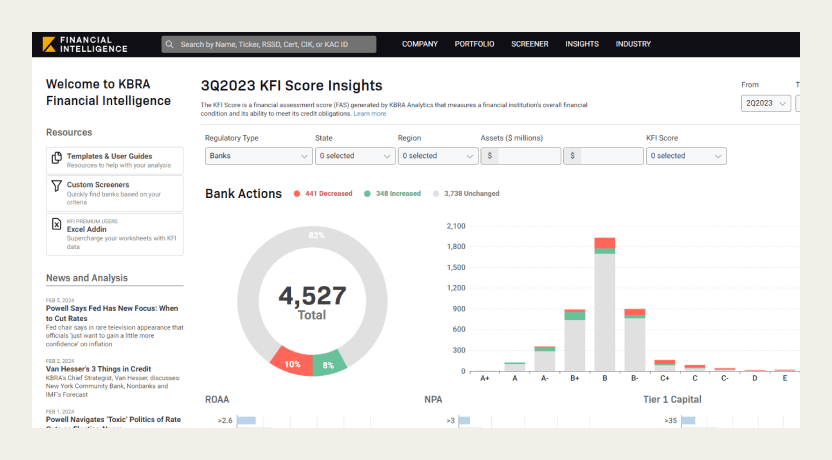Click the B- score bar in chart
832x460 pixels.
pyautogui.click(x=635, y=340)
